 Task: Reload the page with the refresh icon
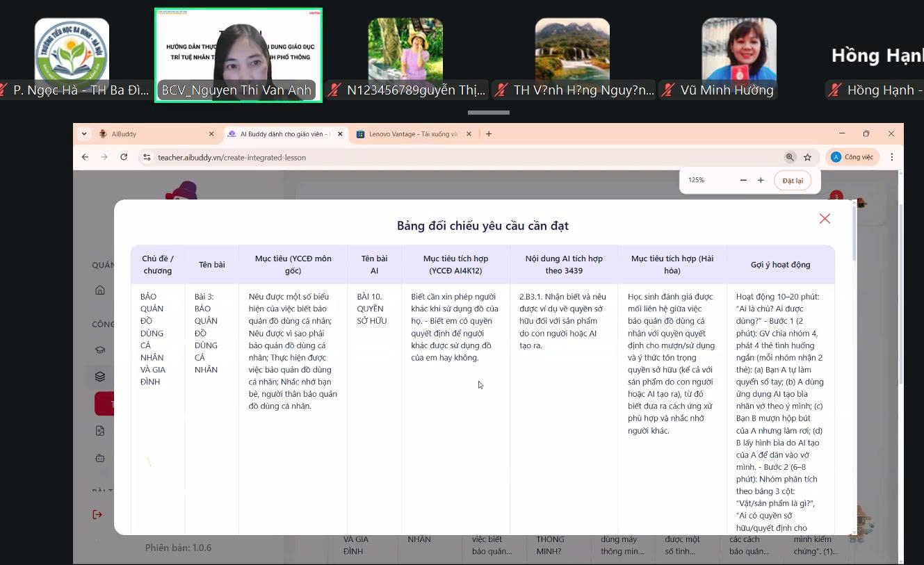tap(124, 157)
